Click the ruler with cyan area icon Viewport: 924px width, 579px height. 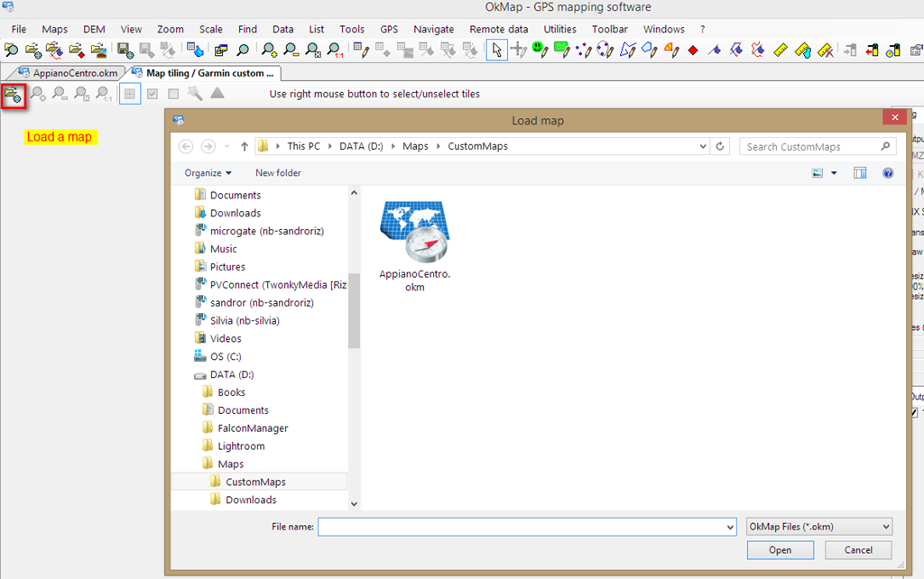802,51
